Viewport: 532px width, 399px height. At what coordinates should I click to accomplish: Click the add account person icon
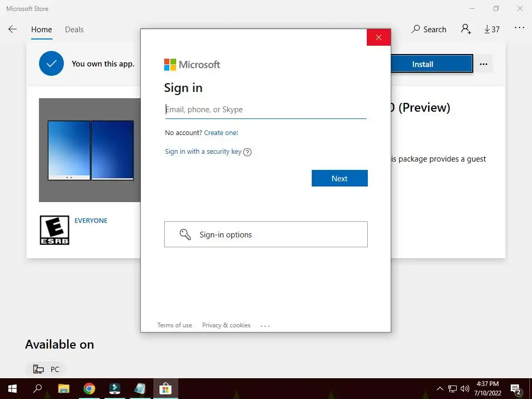[466, 29]
